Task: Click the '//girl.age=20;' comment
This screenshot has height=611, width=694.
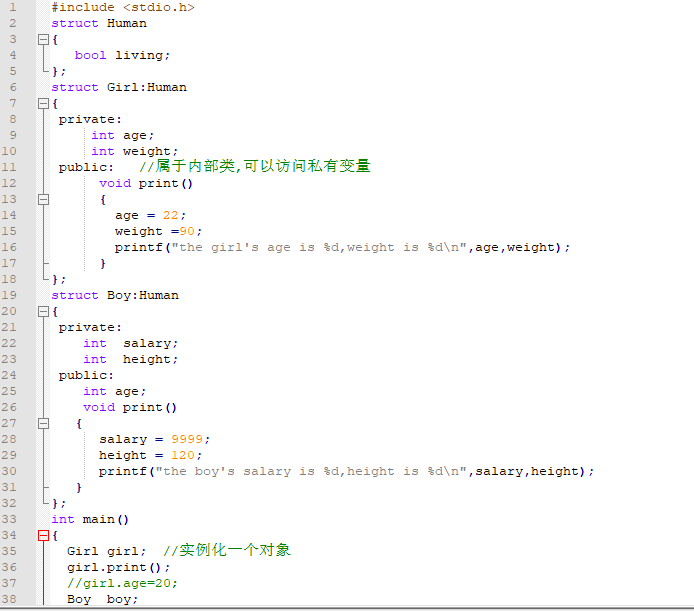Action: point(123,584)
